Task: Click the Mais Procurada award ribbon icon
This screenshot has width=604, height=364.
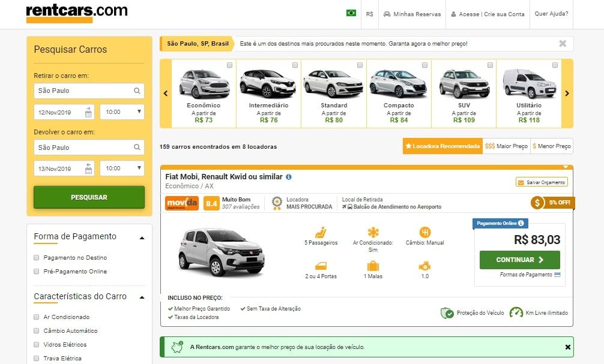Action: pyautogui.click(x=277, y=203)
